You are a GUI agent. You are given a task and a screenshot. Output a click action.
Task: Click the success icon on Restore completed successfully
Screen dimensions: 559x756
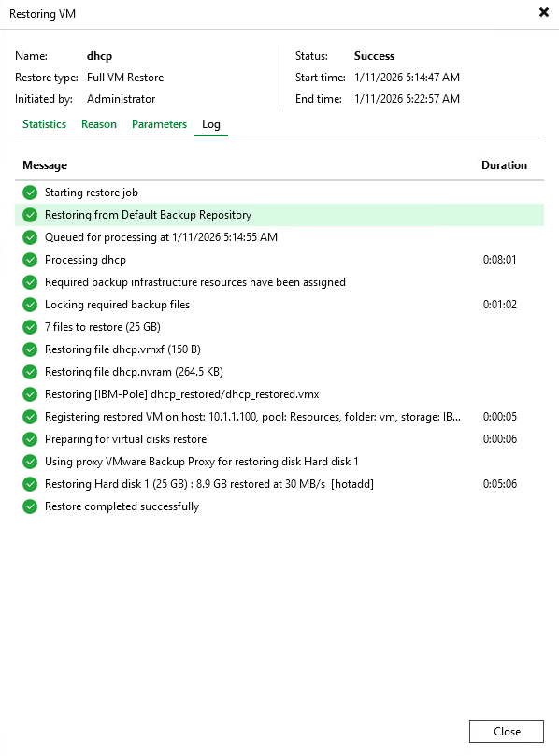point(30,506)
